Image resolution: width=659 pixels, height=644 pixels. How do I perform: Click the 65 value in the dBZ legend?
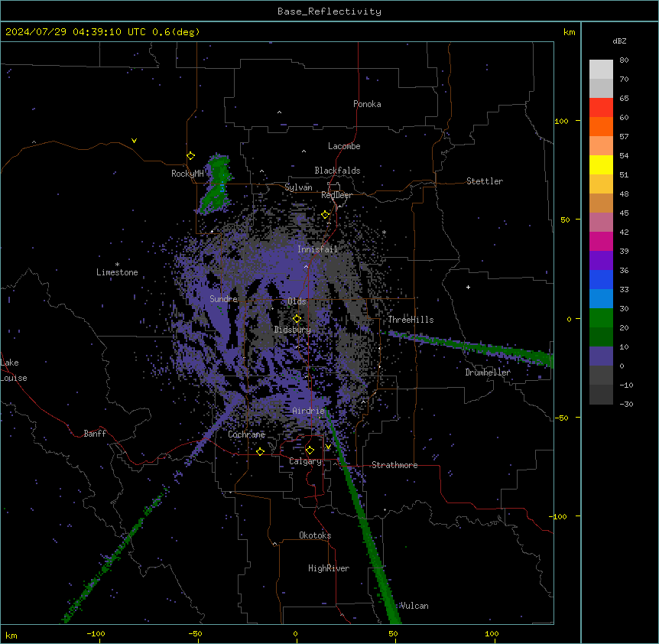(x=624, y=98)
